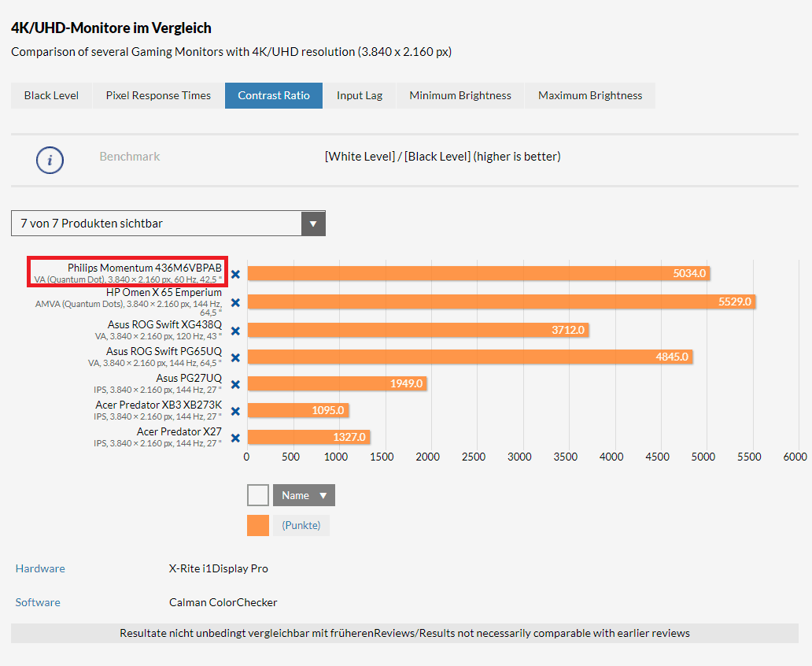Viewport: 812px width, 666px height.
Task: Expand the Name sorting dropdown
Action: (x=304, y=495)
